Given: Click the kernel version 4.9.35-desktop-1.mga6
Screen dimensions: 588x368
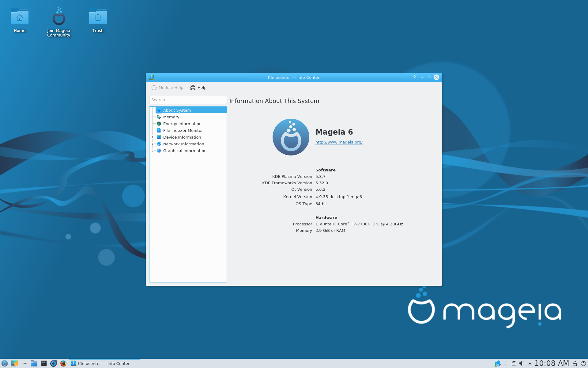Looking at the screenshot, I should tap(339, 197).
